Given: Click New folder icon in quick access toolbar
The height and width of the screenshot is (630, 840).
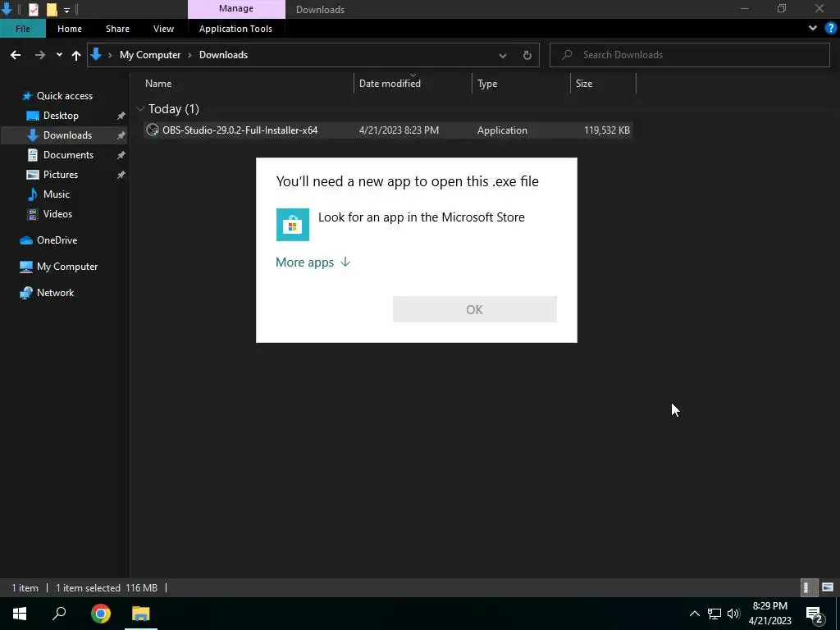Looking at the screenshot, I should [x=52, y=9].
